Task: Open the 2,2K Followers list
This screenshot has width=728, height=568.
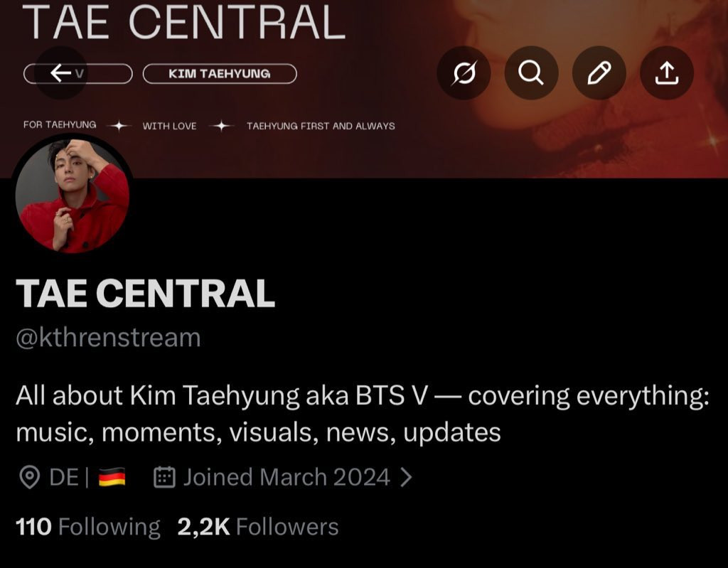Action: coord(257,527)
